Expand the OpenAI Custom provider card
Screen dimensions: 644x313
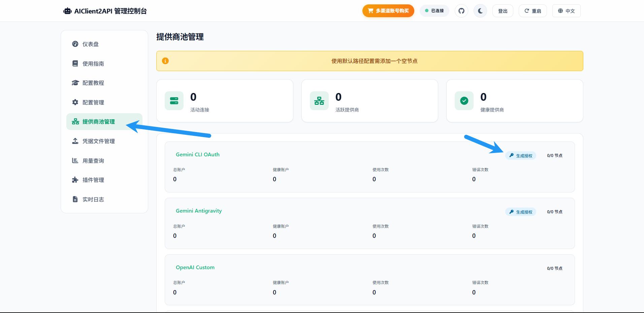[195, 268]
